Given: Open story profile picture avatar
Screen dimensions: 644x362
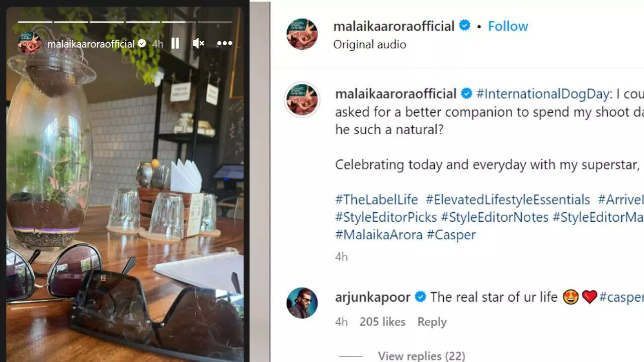Looking at the screenshot, I should 29,44.
